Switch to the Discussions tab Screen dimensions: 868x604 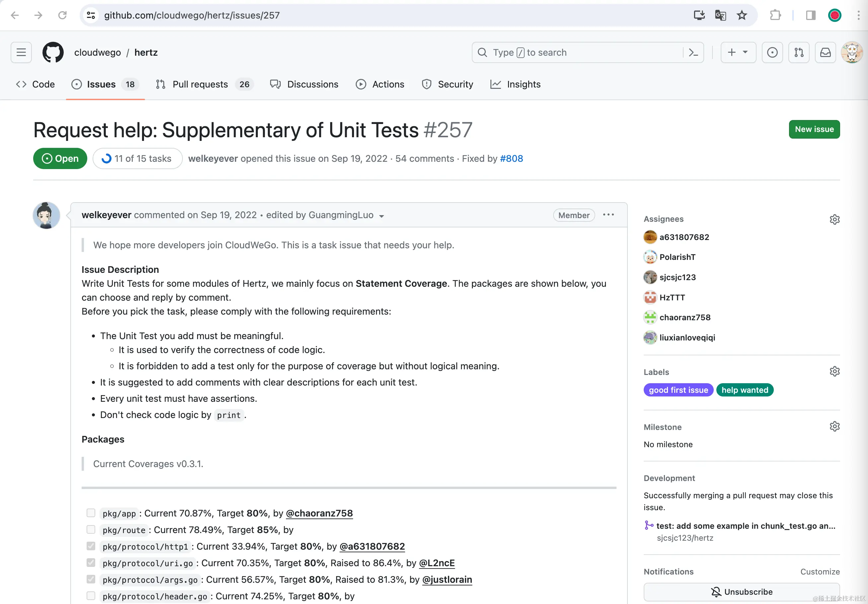312,84
